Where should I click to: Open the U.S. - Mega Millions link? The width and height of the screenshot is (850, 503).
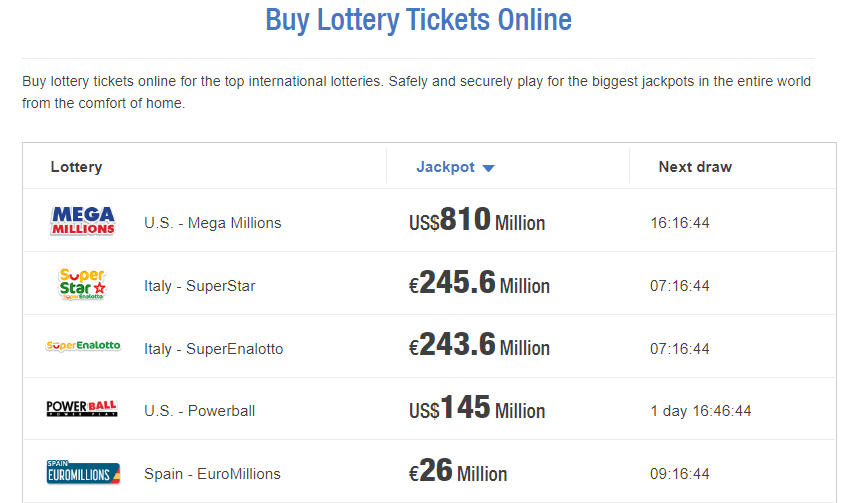click(x=213, y=223)
